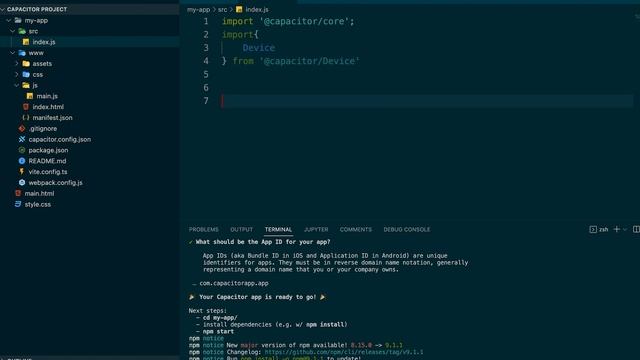Click www folder icon
This screenshot has height=360, width=640.
click(x=22, y=53)
